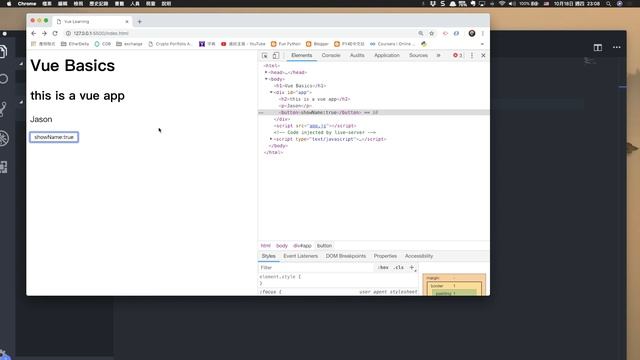Focus the Styles Filter input field

pos(316,268)
